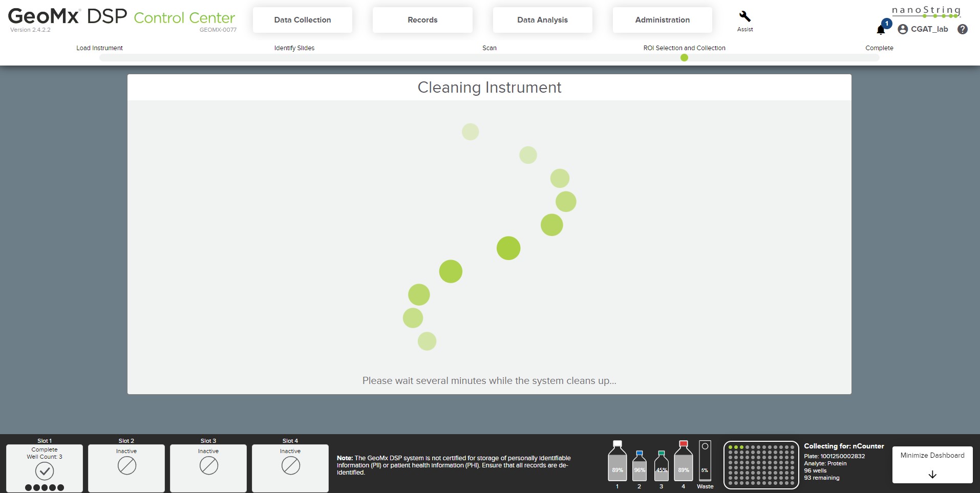This screenshot has height=493, width=980.
Task: Click the Well Count: 3 text
Action: pos(45,457)
